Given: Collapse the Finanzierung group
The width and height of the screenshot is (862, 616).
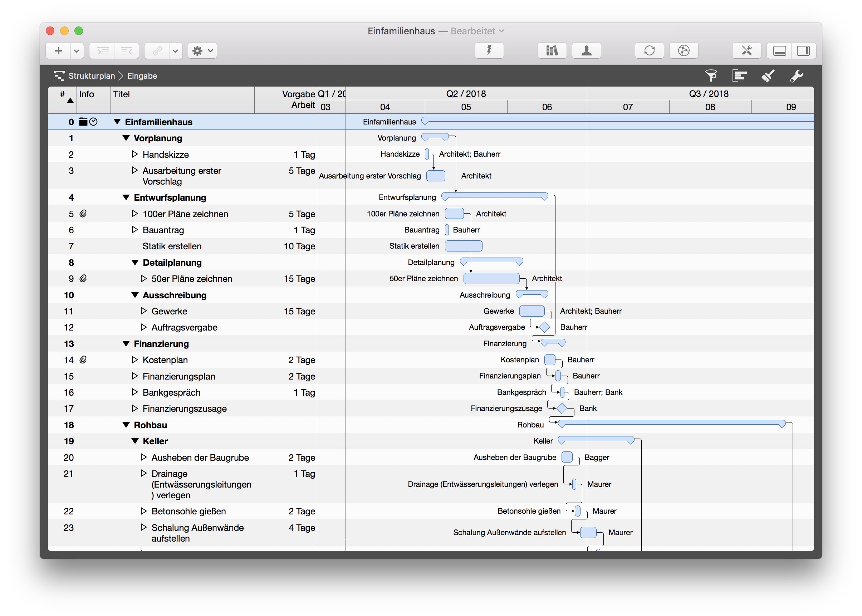Looking at the screenshot, I should pos(126,344).
